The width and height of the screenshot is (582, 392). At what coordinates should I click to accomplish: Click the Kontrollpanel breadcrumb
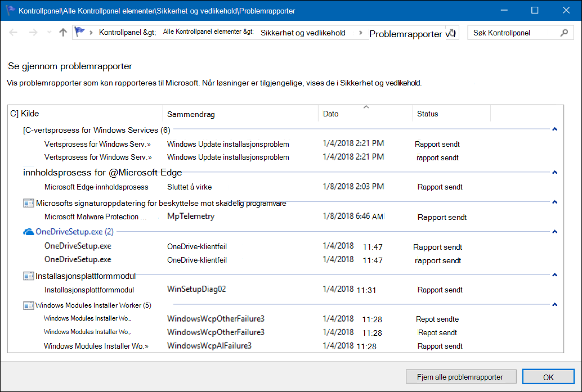pos(127,32)
